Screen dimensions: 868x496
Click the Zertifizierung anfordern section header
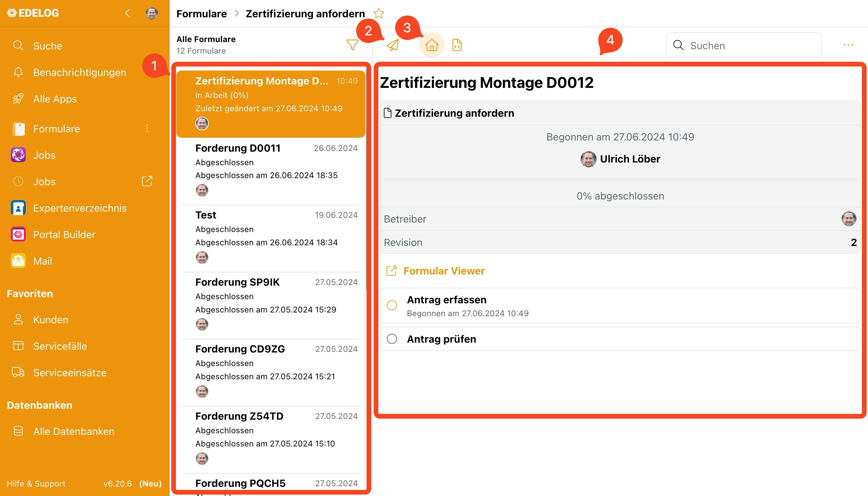click(620, 113)
